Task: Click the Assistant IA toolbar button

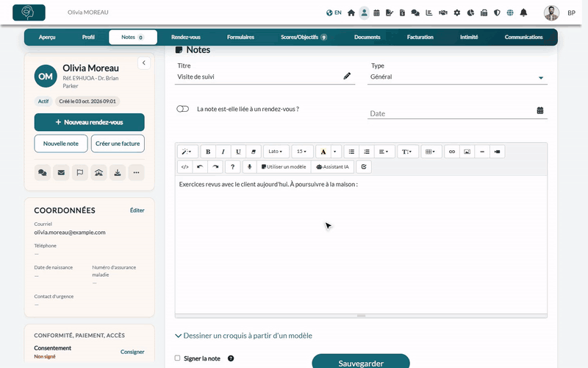Action: [x=333, y=167]
